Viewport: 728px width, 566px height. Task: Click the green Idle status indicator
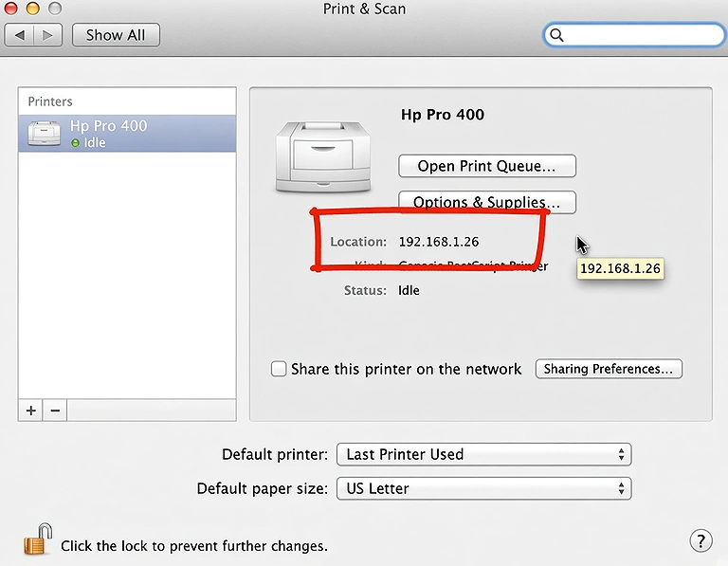[75, 143]
